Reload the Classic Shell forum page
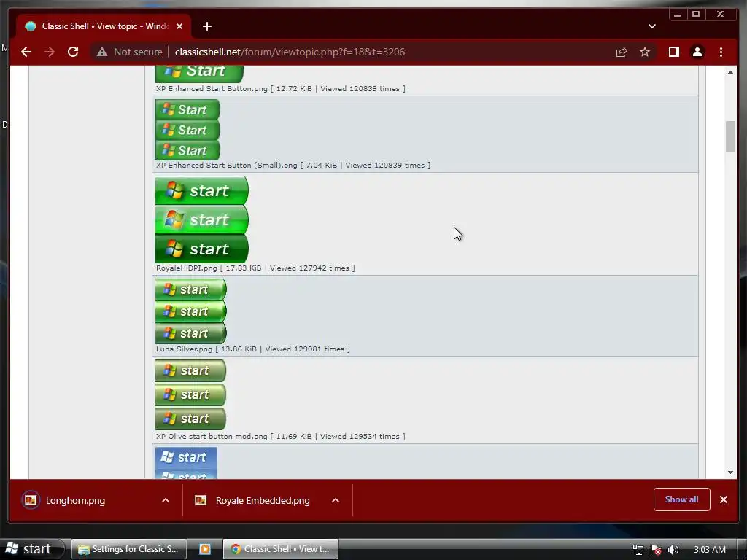The image size is (747, 560). point(73,52)
